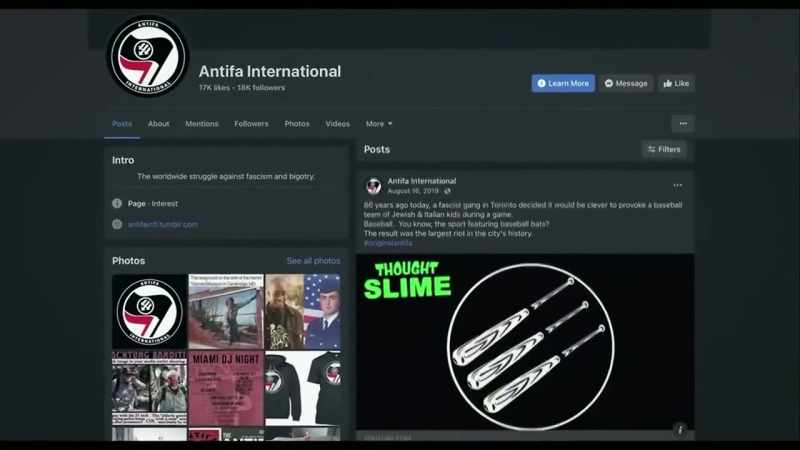Switch to the About tab

tap(159, 123)
